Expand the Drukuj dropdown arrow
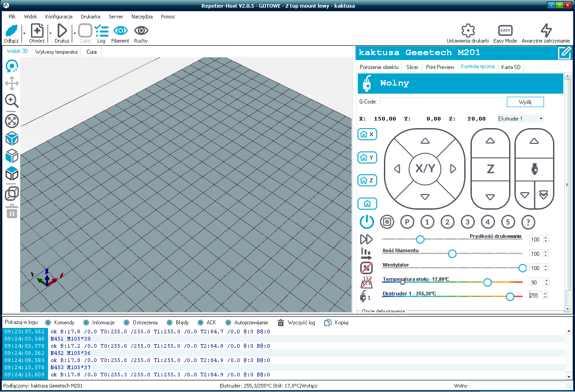The image size is (575, 392). click(x=74, y=33)
